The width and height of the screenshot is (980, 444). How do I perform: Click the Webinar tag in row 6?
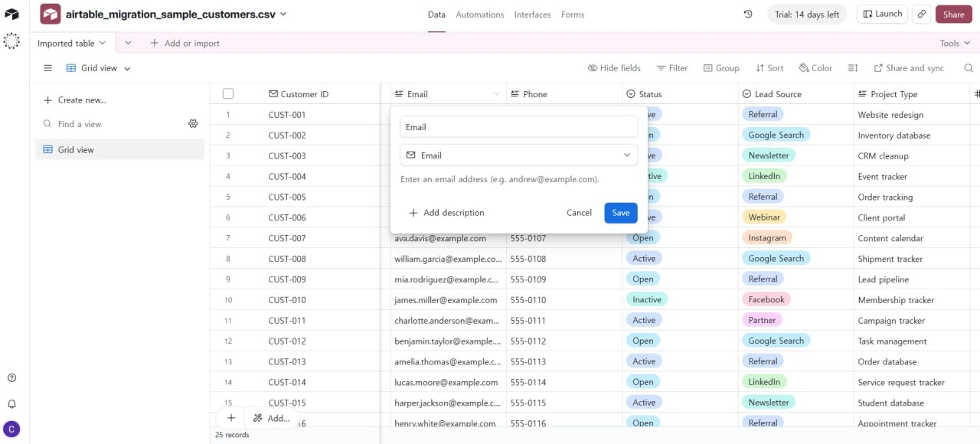click(x=765, y=217)
